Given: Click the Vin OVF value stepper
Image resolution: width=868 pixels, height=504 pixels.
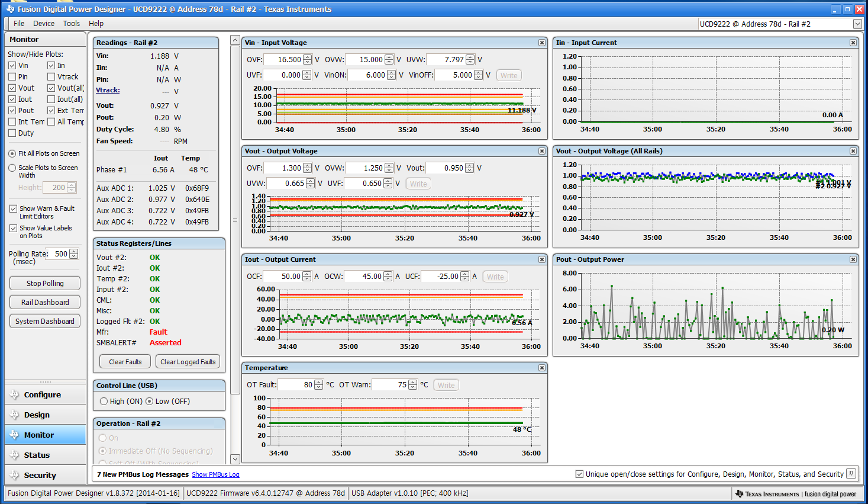Looking at the screenshot, I should 306,60.
